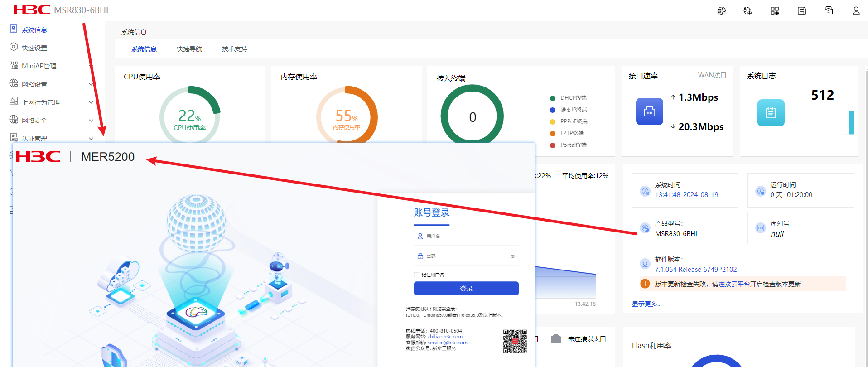Click the orange update warning icon
868x367 pixels.
pos(645,284)
